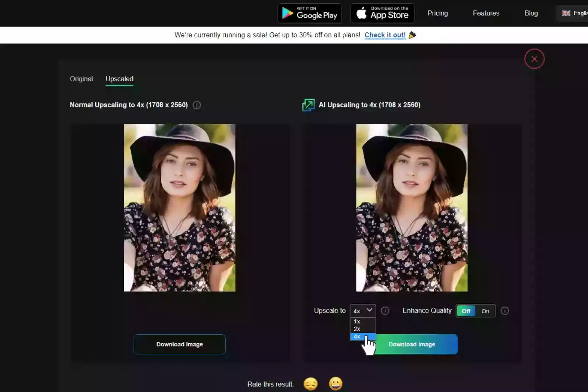Click the 'Upscale to' label
This screenshot has width=588, height=392.
[330, 311]
